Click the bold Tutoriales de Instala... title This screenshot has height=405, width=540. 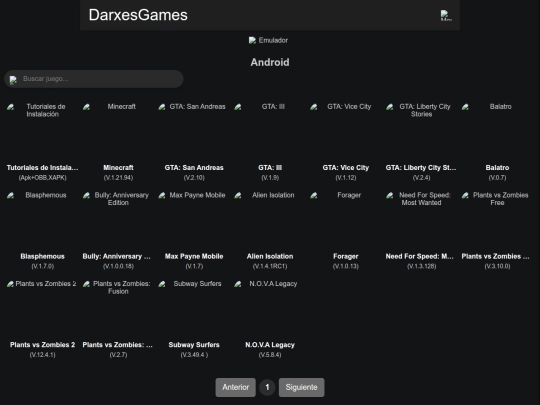(42, 168)
